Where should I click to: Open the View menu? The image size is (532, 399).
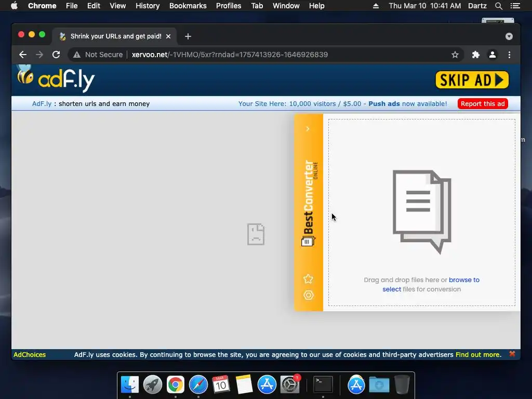[x=118, y=6]
